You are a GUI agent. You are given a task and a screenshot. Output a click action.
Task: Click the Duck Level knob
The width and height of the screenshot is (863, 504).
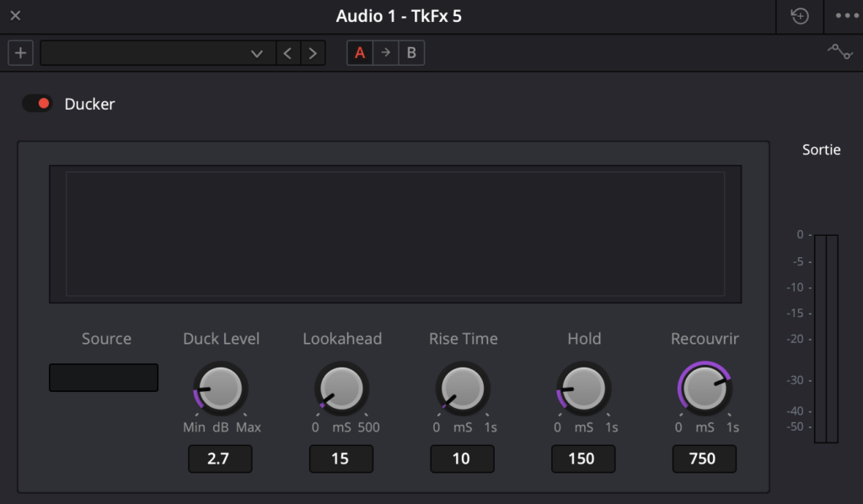pos(220,389)
